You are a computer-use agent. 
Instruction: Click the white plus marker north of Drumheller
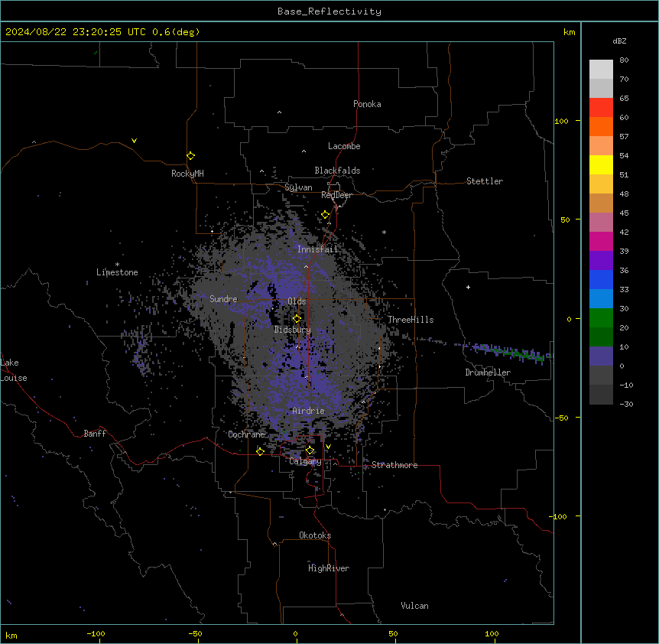tap(468, 287)
